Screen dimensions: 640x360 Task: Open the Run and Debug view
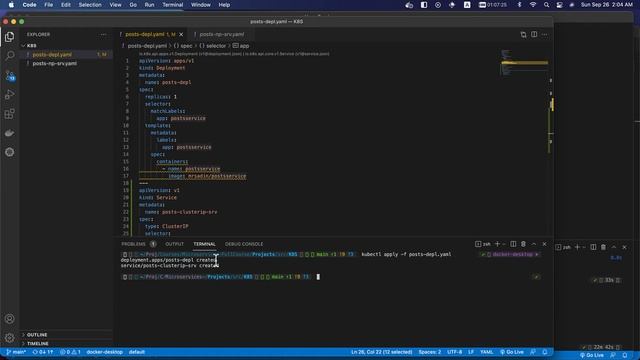9,95
